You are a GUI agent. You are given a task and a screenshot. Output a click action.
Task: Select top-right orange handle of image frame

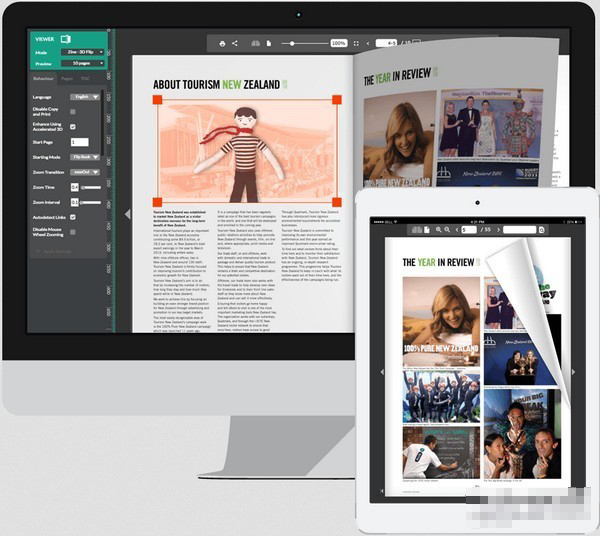click(337, 100)
